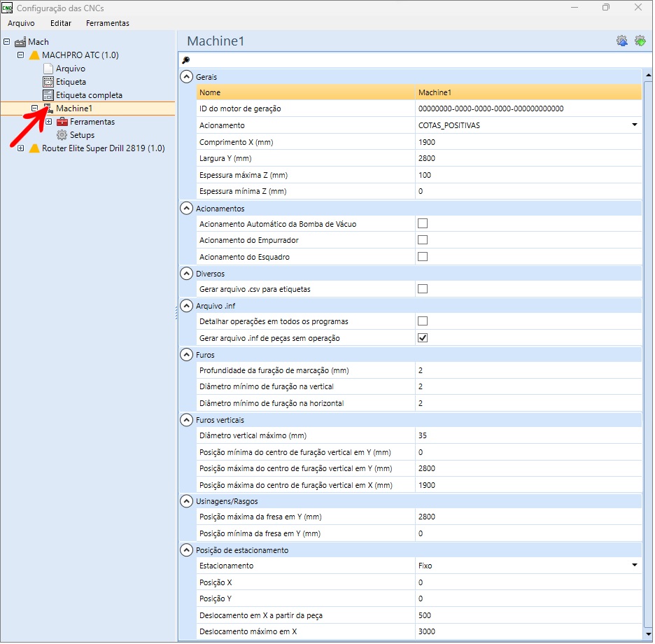The image size is (655, 644).
Task: Open the Ferramentas menu in menu bar
Action: pyautogui.click(x=107, y=23)
